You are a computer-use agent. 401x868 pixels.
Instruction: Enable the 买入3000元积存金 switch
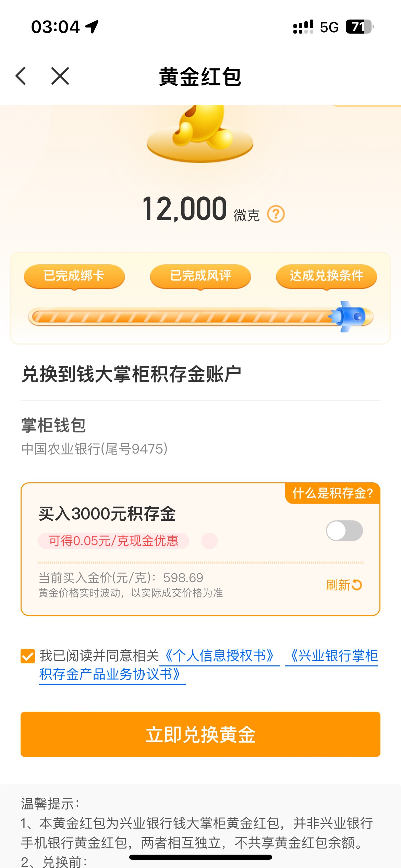(344, 531)
